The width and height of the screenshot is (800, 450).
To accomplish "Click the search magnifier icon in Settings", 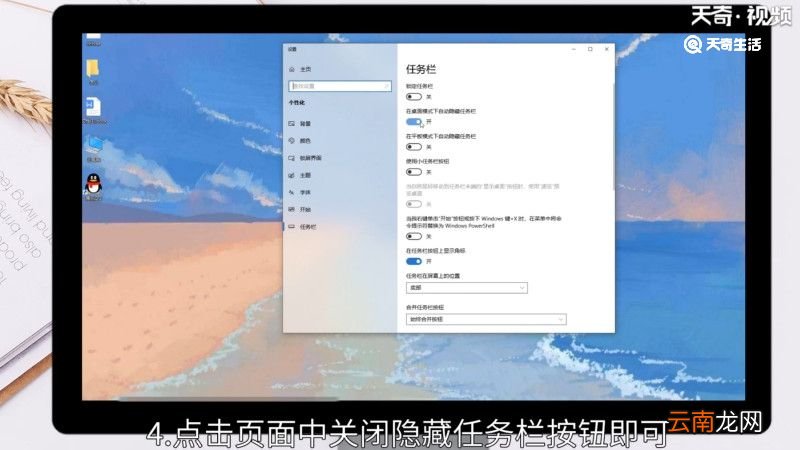I will tap(386, 87).
